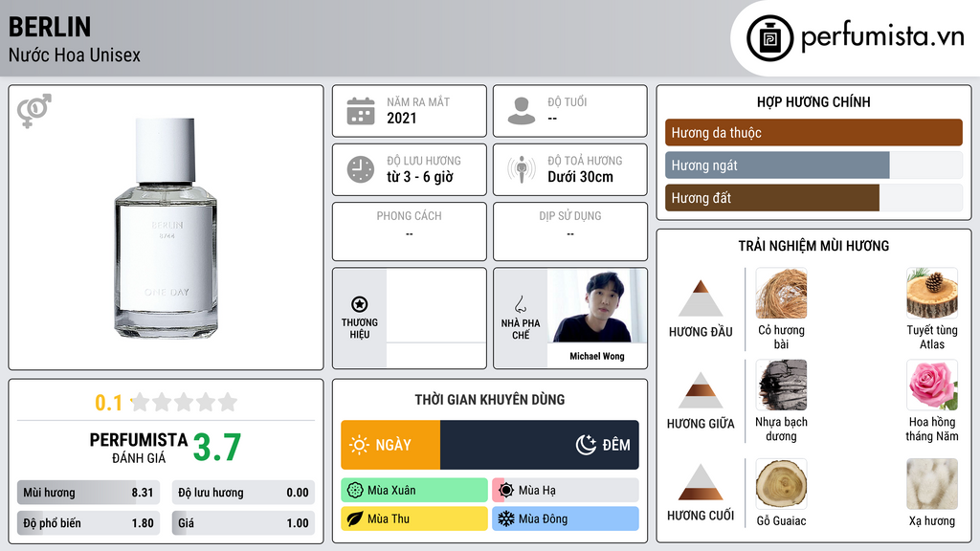Select the Ngày orange time segment

click(390, 445)
